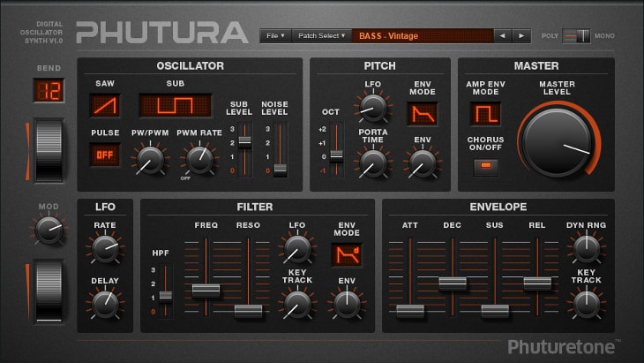The image size is (644, 363).
Task: Click the MONO label
Action: [x=604, y=35]
